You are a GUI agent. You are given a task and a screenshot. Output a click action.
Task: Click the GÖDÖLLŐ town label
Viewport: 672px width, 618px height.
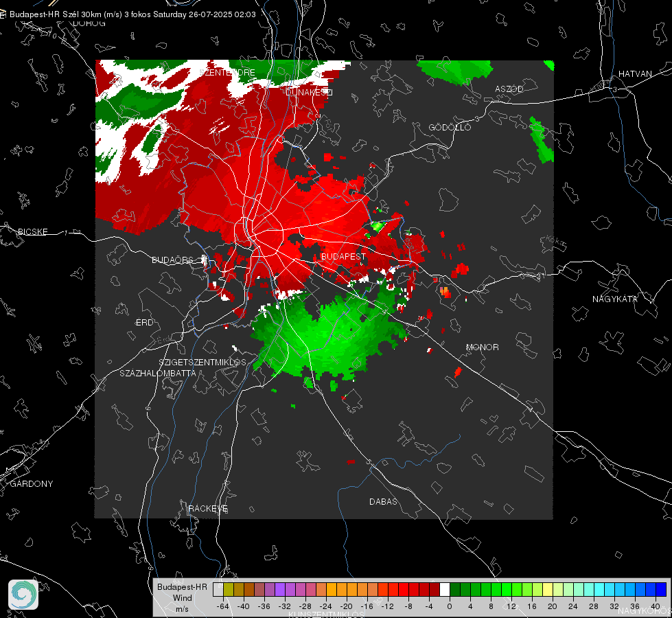coord(450,127)
